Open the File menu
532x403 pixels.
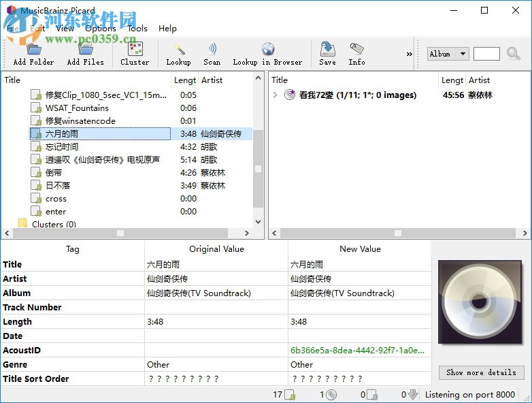click(13, 29)
